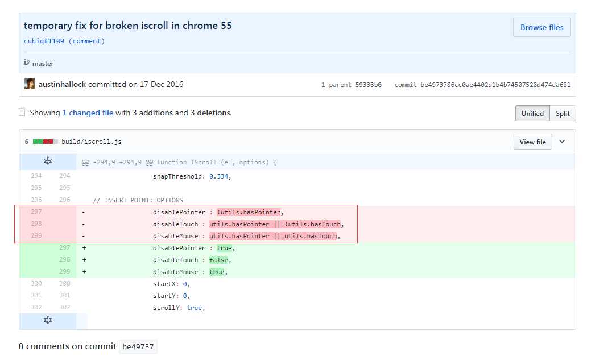Select deleted line number 297
Image resolution: width=612 pixels, height=364 pixels.
(x=36, y=212)
